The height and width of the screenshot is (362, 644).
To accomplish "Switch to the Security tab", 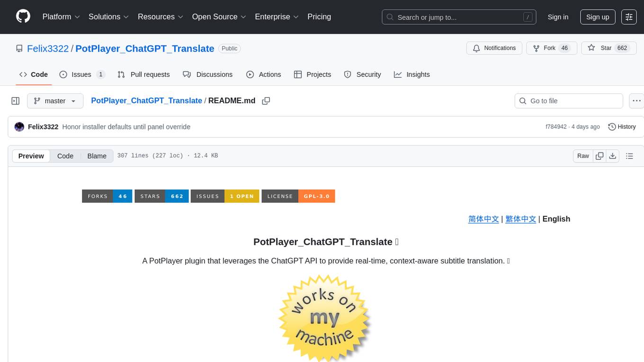I will [x=362, y=74].
